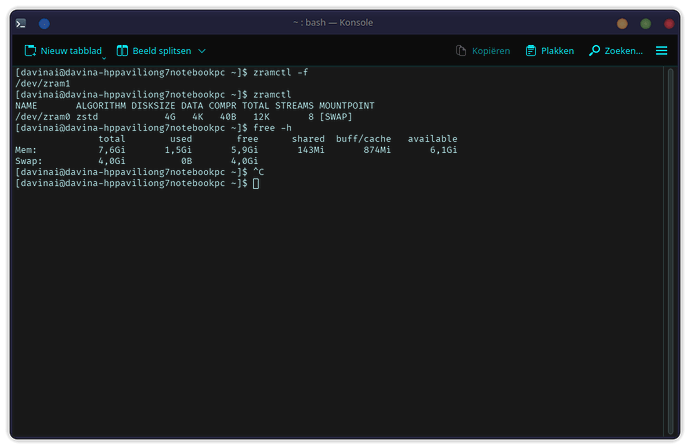Screen dimensions: 690x448
Task: Click the '12K' TOTAL value
Action: tap(261, 117)
